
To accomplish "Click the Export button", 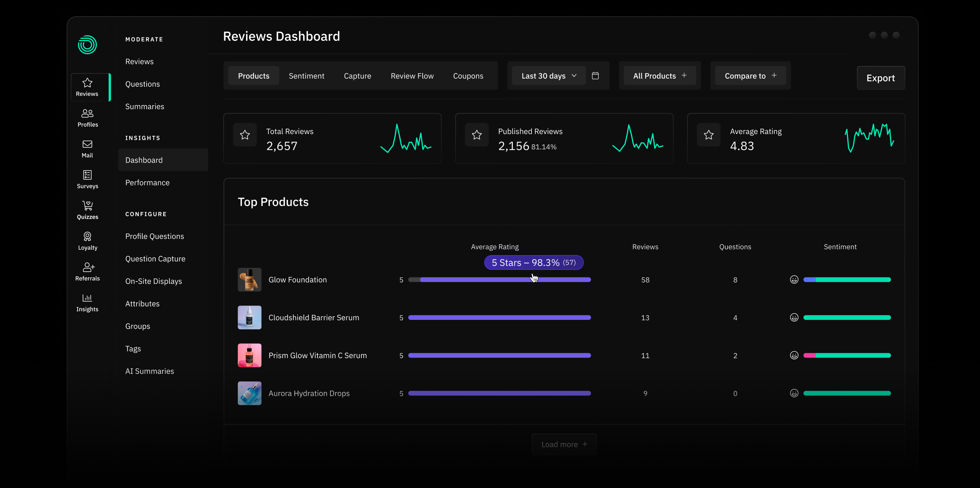I will pyautogui.click(x=880, y=78).
